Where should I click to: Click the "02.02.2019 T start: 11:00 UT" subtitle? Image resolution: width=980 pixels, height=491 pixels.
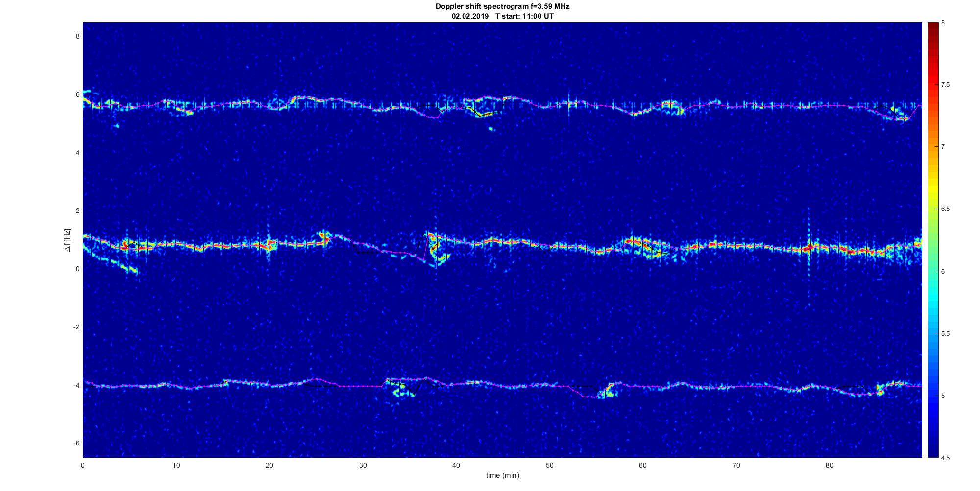(502, 16)
